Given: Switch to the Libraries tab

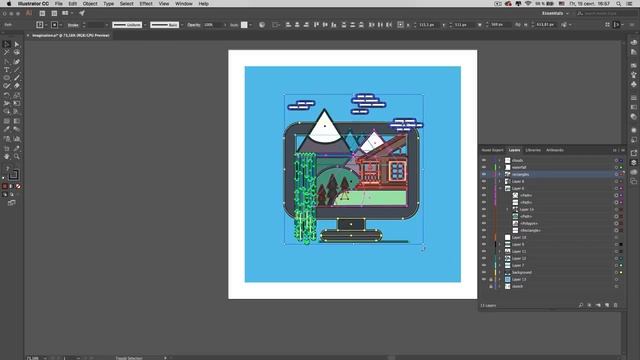Looking at the screenshot, I should point(533,150).
